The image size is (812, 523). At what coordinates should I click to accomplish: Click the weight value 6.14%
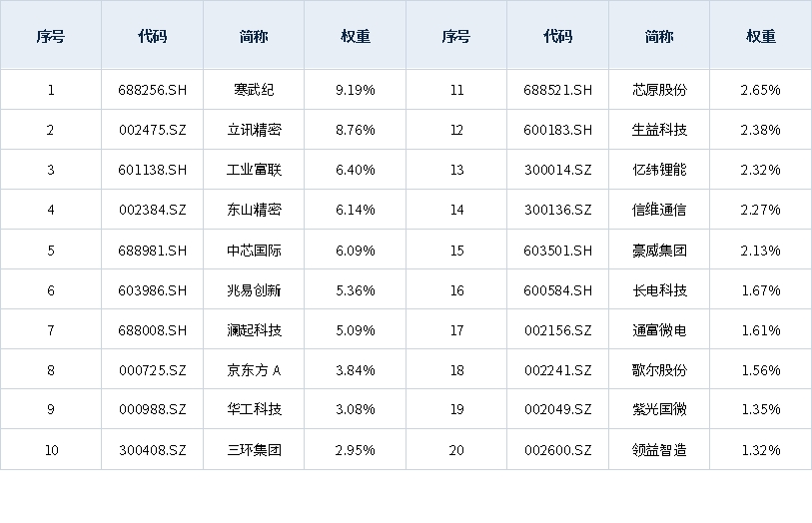[x=356, y=210]
